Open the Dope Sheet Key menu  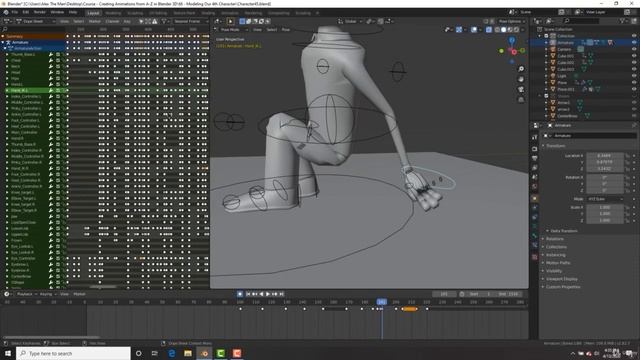tap(127, 21)
